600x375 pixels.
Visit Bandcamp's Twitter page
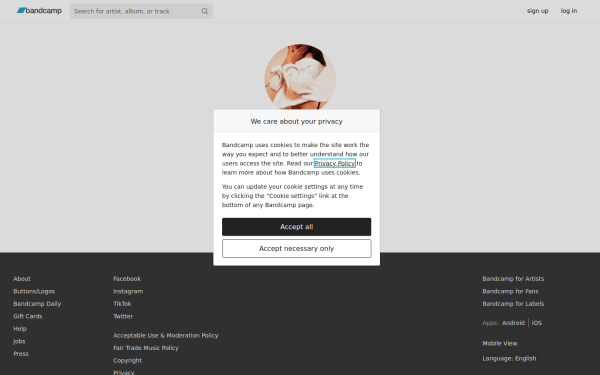pos(123,316)
